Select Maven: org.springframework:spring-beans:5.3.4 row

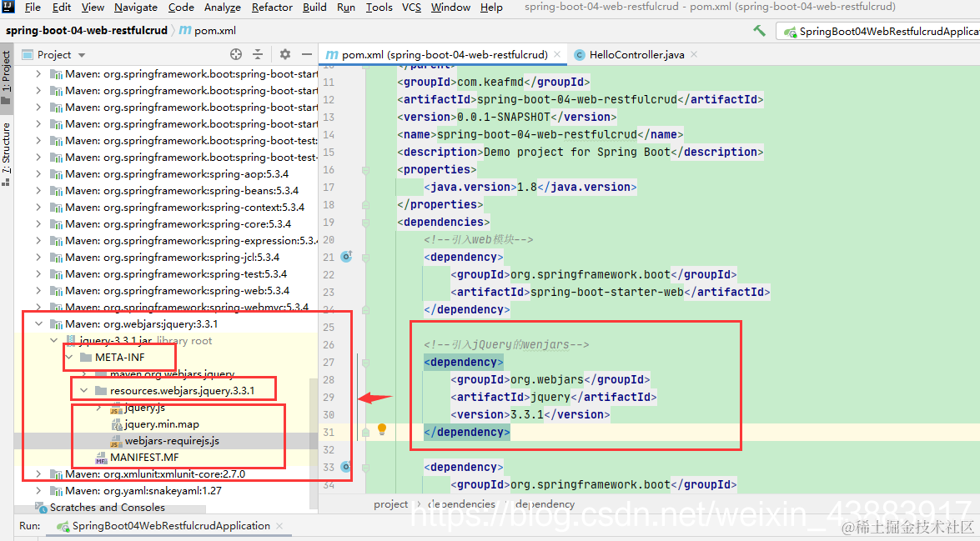[166, 191]
